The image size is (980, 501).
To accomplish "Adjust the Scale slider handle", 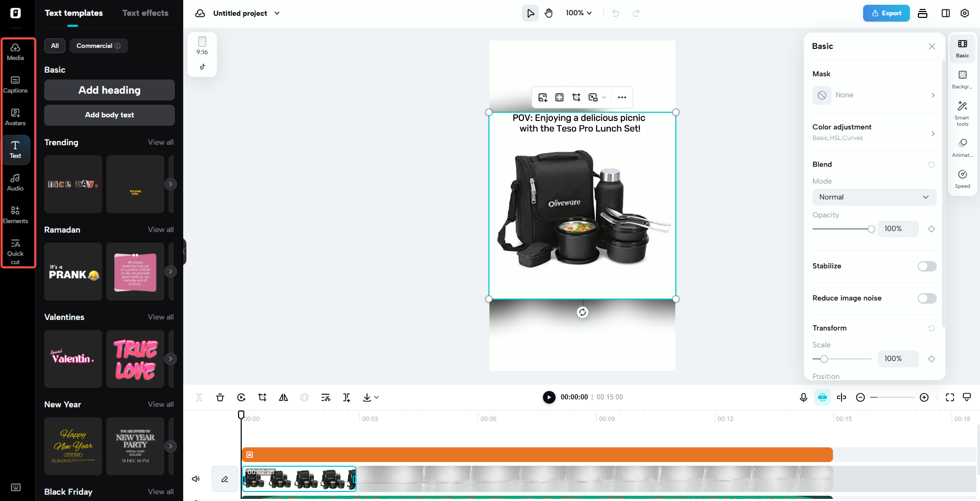I will [x=824, y=359].
